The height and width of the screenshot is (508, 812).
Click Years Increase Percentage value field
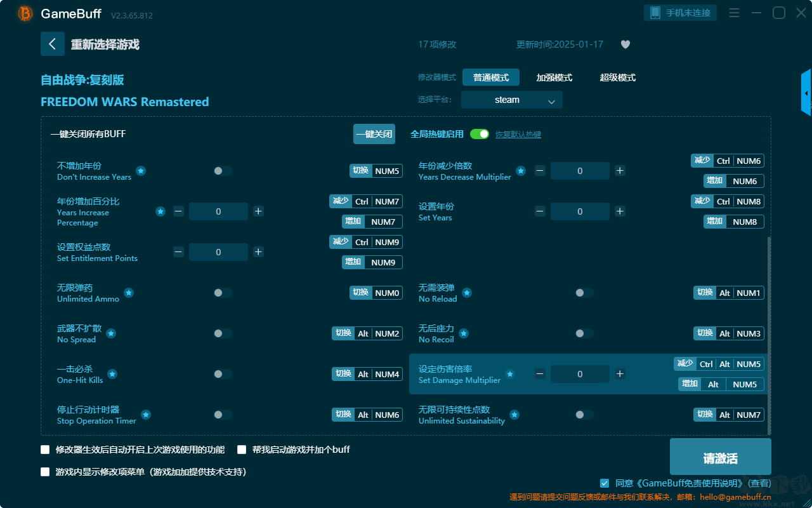(x=218, y=211)
